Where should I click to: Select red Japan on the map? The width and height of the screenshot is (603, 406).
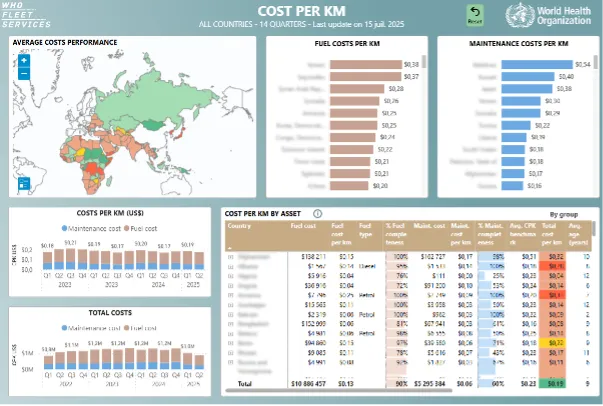click(x=180, y=134)
